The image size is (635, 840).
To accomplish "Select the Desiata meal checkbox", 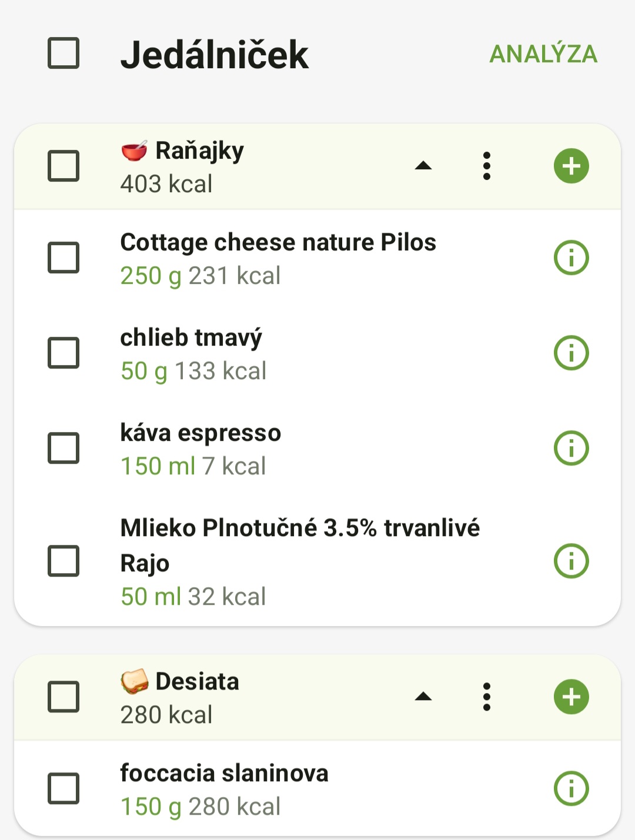I will coord(63,697).
